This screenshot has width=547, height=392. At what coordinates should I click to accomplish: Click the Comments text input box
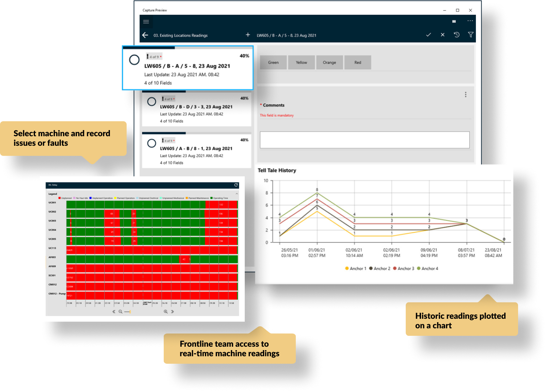coord(365,140)
